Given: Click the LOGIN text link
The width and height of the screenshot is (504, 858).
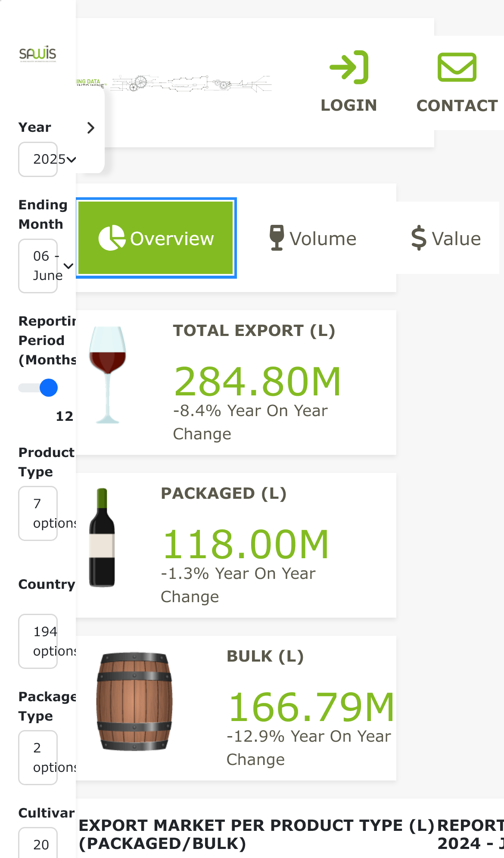Looking at the screenshot, I should (x=349, y=106).
